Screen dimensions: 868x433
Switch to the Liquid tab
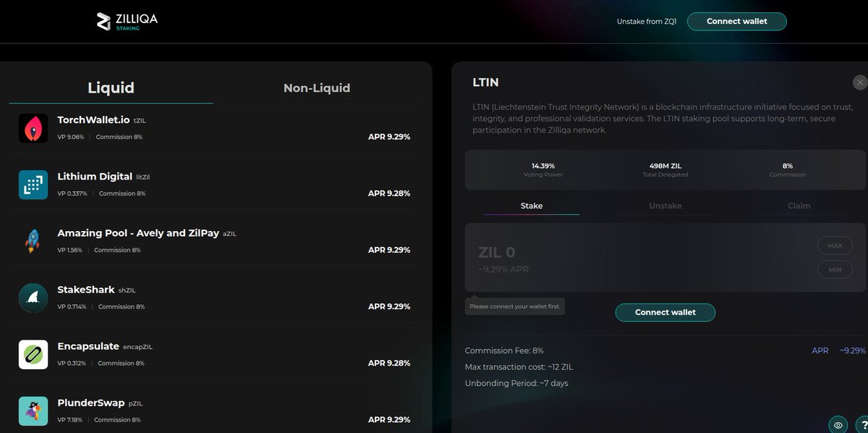(x=111, y=88)
